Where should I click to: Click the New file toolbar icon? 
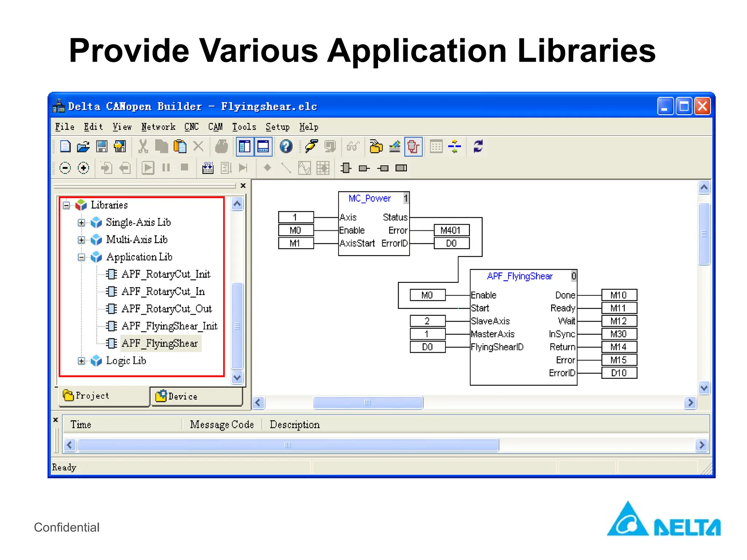[65, 147]
